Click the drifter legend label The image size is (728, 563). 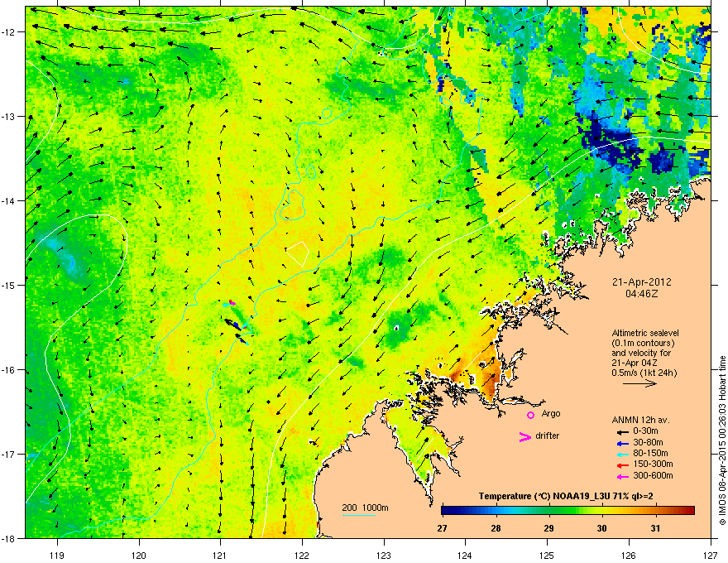pos(548,435)
